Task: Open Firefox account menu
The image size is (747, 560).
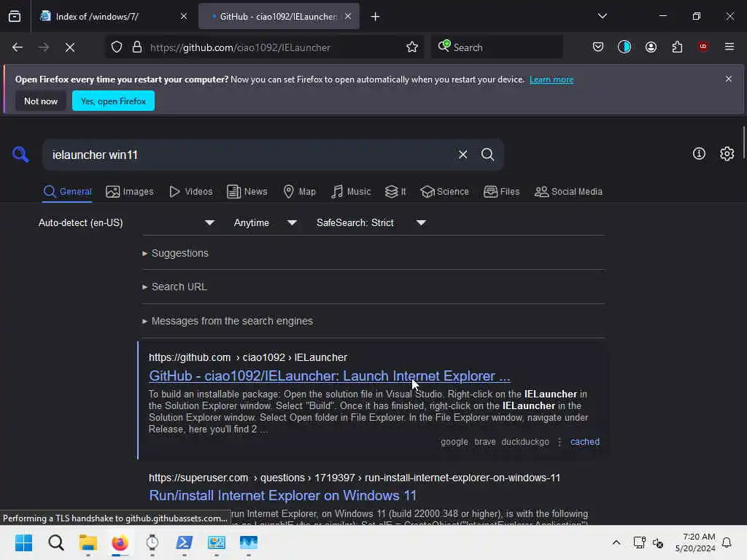Action: (651, 47)
